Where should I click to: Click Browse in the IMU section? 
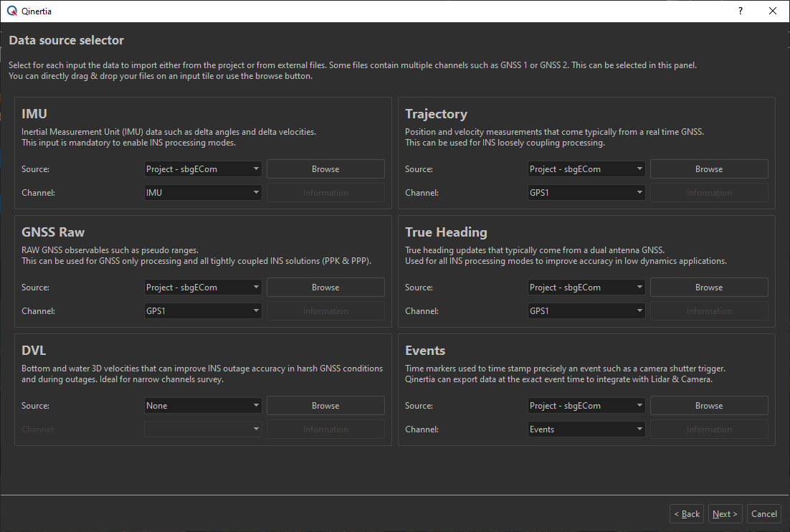[325, 169]
